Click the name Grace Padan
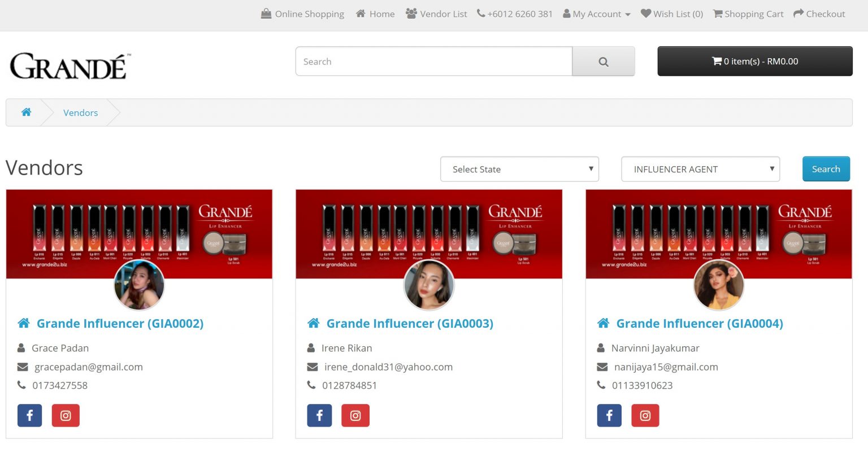 click(x=60, y=348)
